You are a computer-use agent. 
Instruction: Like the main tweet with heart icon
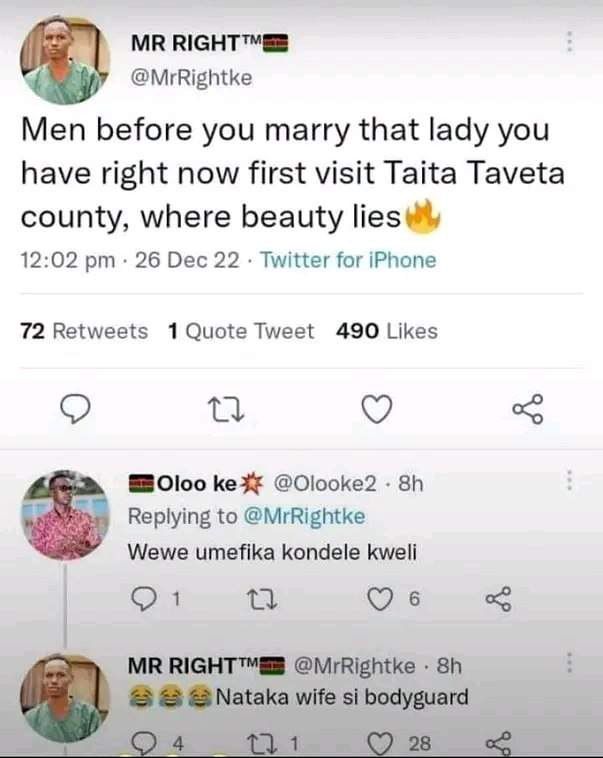pos(377,409)
